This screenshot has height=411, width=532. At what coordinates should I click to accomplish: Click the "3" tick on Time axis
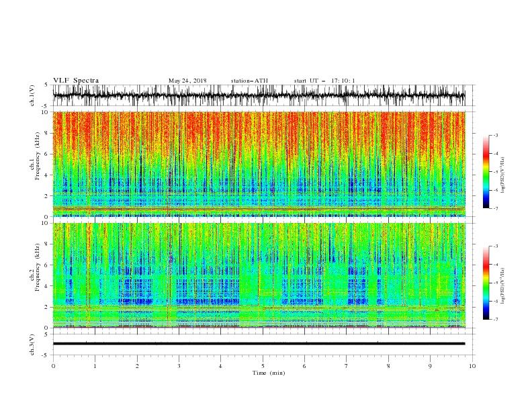click(179, 366)
